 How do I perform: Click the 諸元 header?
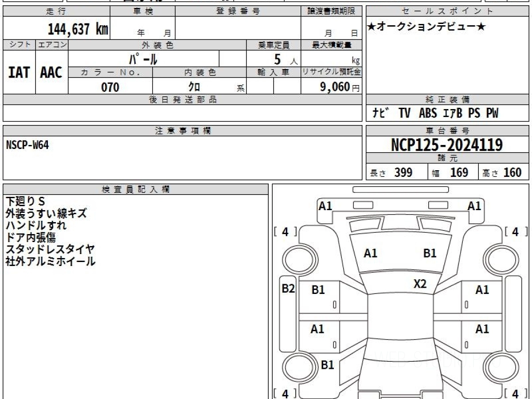(447, 158)
